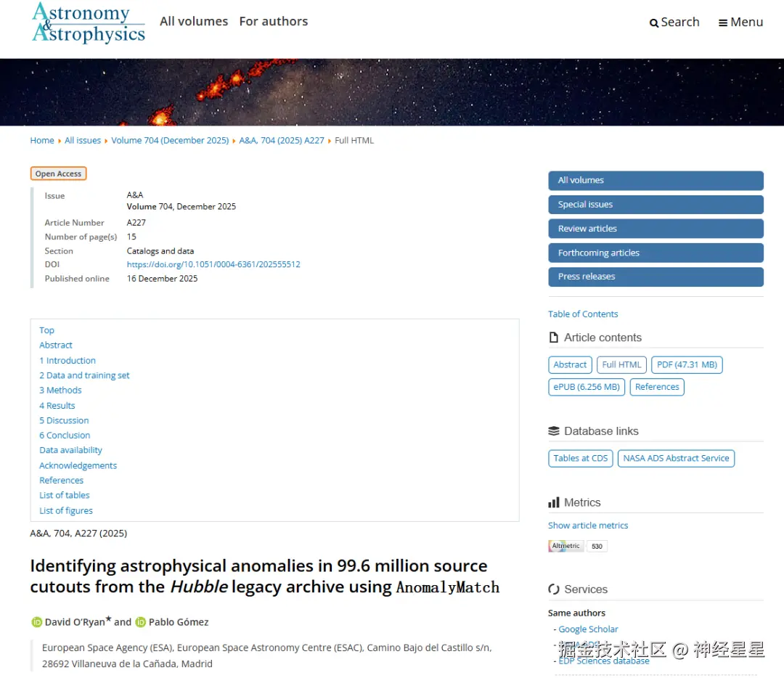Click author name David O'Ryan
The image size is (784, 678).
75,622
